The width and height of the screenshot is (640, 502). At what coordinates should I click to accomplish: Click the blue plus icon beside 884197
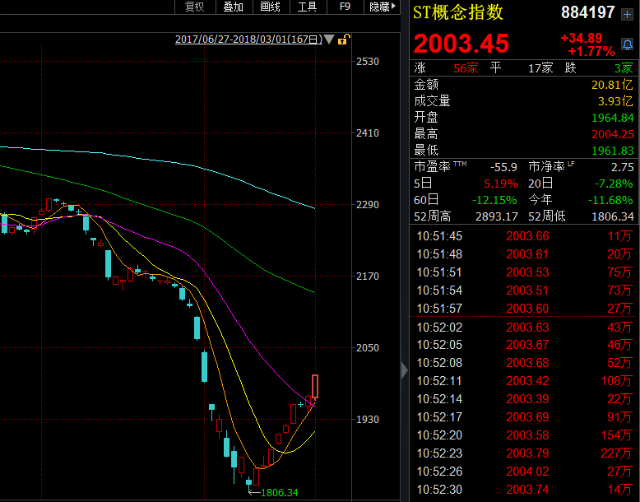click(x=627, y=14)
